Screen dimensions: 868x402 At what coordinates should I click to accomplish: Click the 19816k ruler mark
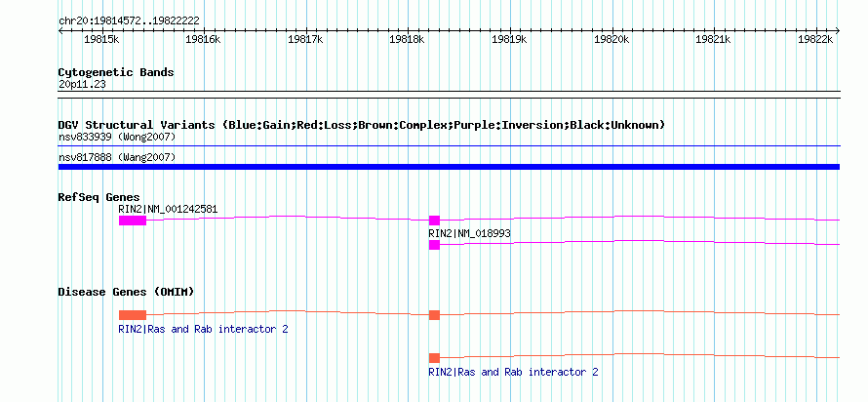tap(203, 39)
